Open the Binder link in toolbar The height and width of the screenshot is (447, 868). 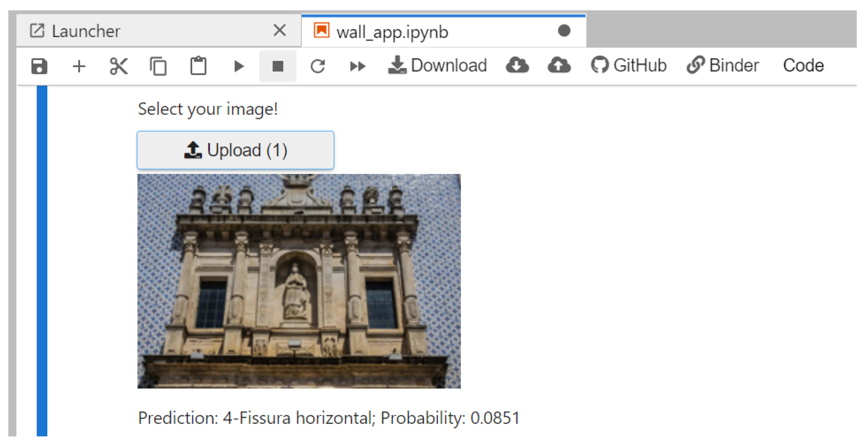(723, 65)
